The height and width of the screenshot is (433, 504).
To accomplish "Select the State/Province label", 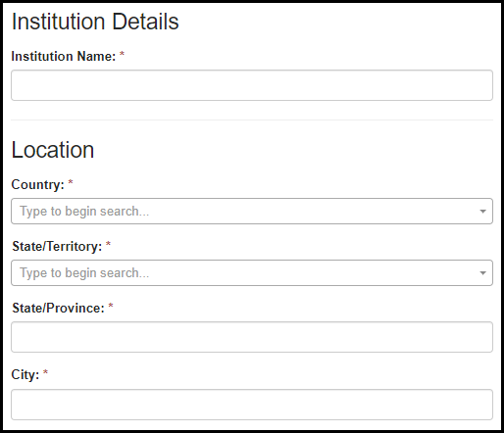I will click(x=58, y=308).
